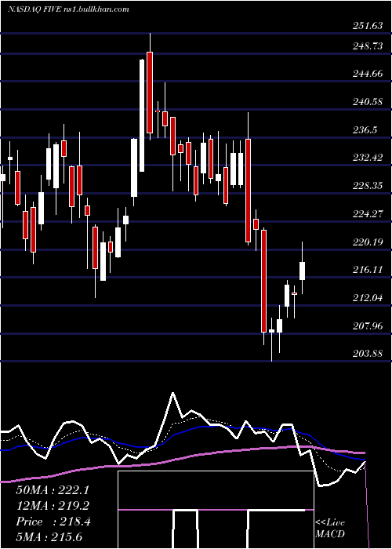Click the tallest white candlestick near the 248 peak

142,115
